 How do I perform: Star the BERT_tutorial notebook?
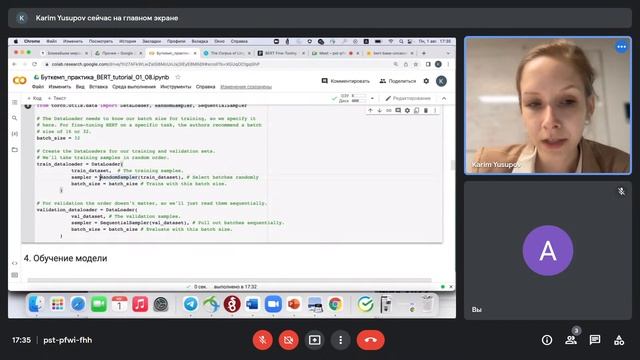coord(178,77)
